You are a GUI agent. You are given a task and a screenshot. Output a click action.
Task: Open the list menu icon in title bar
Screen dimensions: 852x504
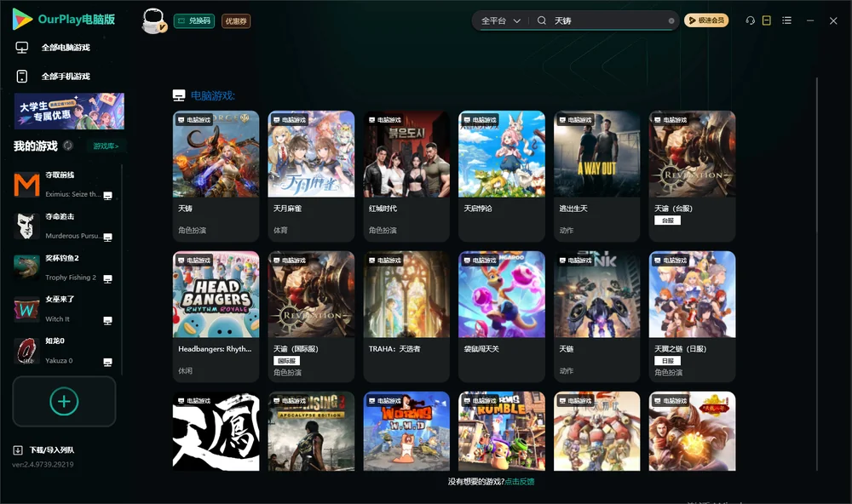click(x=786, y=20)
